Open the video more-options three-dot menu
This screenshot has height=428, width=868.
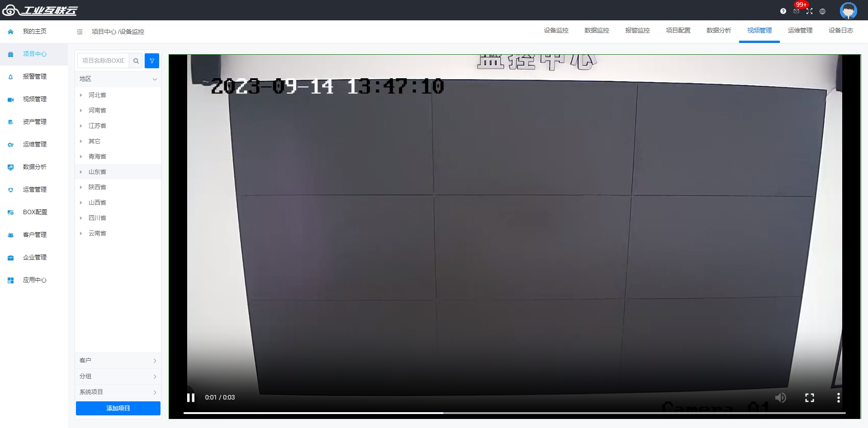coord(839,397)
